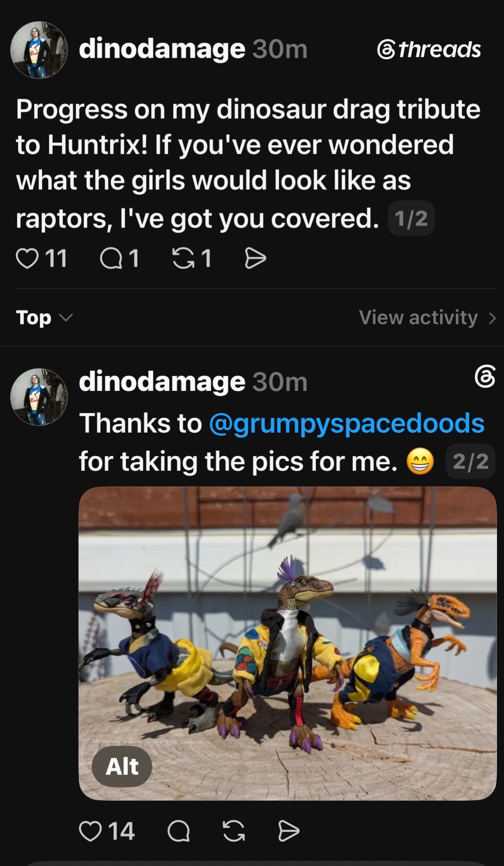The height and width of the screenshot is (866, 504).
Task: Tap dinodamage avatar on first post
Action: (x=39, y=50)
